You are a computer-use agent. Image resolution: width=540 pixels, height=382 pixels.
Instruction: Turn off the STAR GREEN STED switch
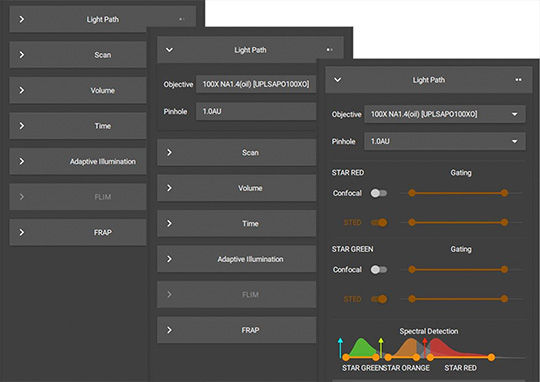tap(379, 299)
